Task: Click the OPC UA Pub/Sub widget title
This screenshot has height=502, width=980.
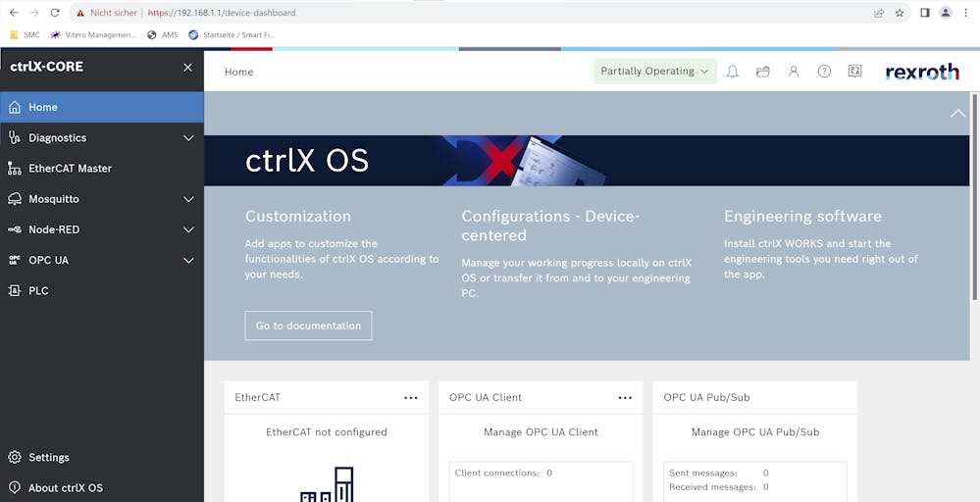Action: point(706,398)
